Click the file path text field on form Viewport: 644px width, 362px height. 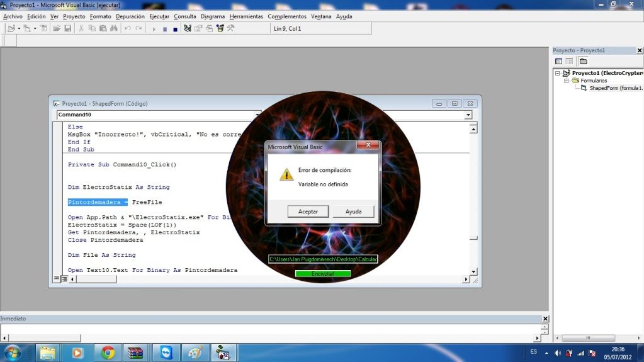[323, 259]
